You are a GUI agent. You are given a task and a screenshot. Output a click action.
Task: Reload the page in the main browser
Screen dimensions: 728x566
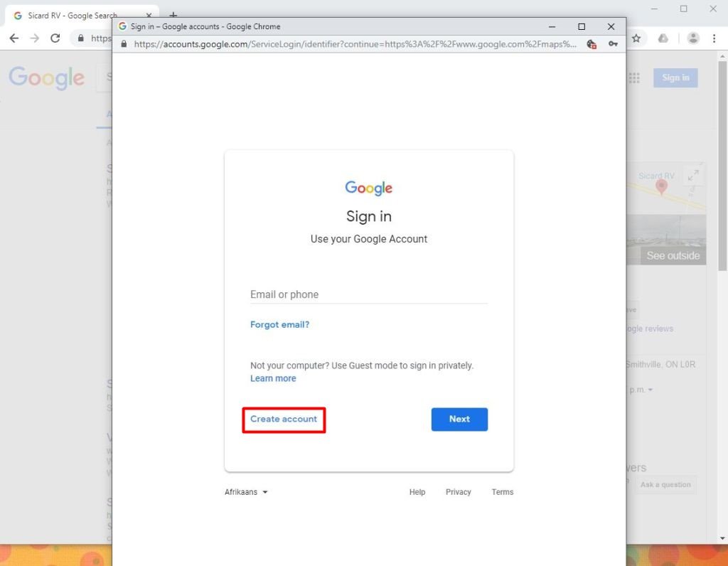pos(55,38)
